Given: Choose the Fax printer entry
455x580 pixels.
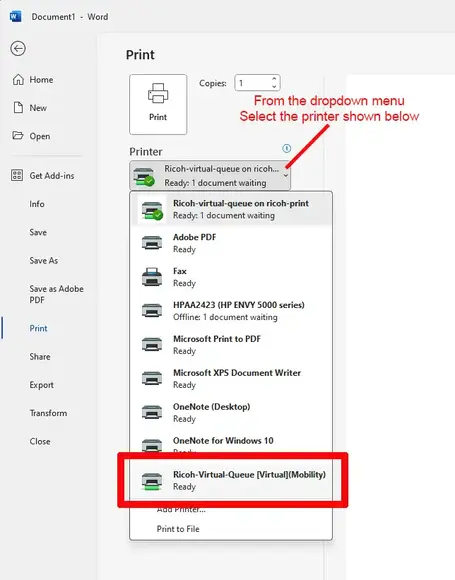Looking at the screenshot, I should pyautogui.click(x=231, y=277).
